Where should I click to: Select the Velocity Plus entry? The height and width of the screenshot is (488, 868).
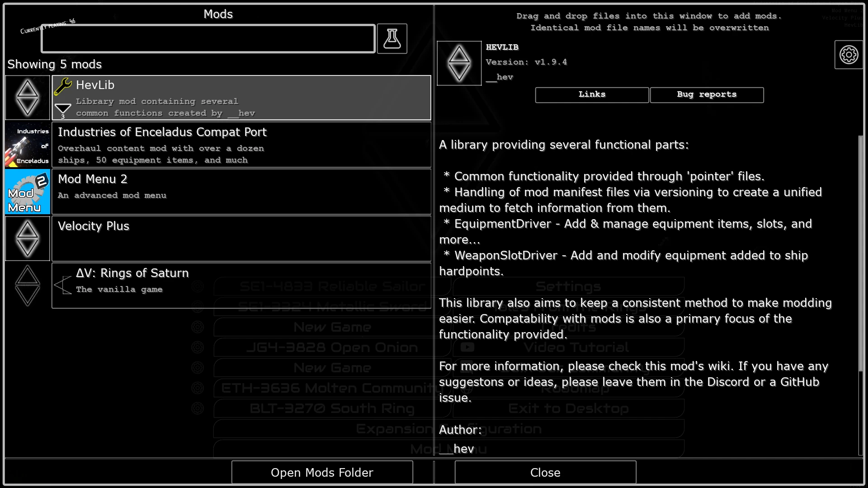[x=241, y=239]
